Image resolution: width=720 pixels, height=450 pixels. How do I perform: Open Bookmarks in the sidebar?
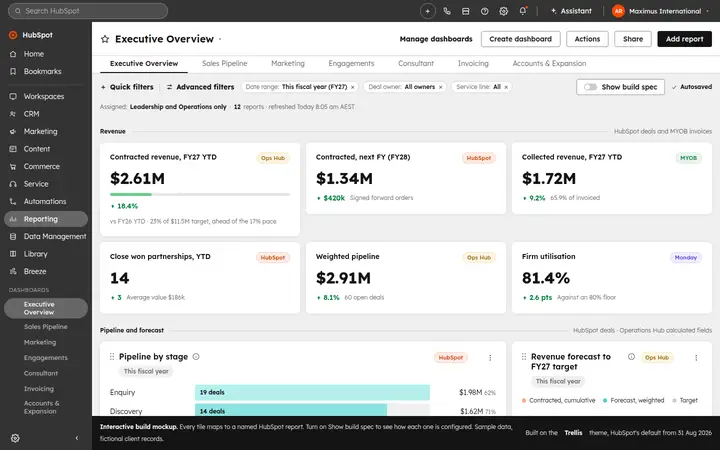(x=46, y=71)
